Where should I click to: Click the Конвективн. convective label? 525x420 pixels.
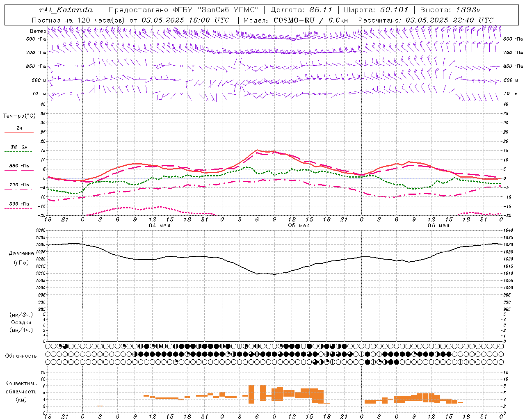[x=21, y=383]
